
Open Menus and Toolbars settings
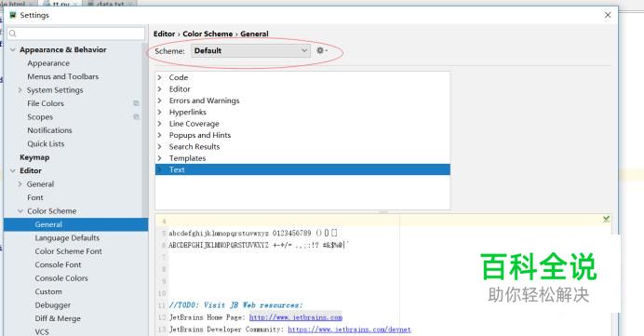[63, 76]
